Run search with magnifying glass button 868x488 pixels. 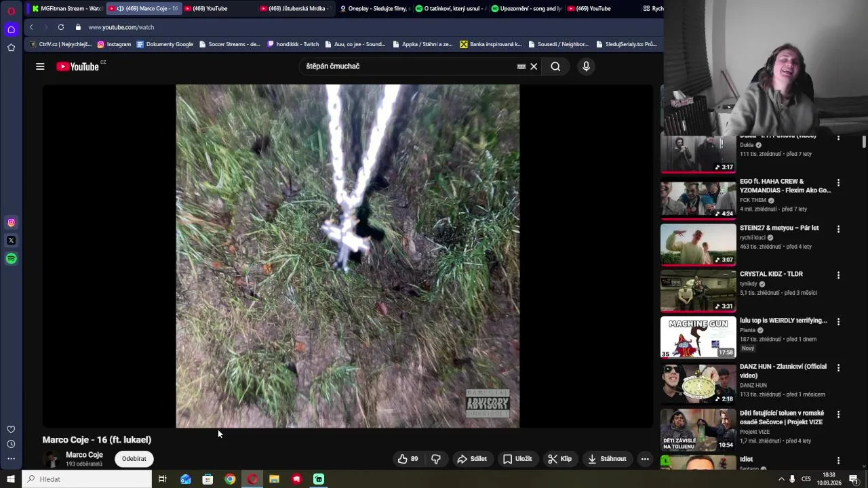pyautogui.click(x=555, y=66)
